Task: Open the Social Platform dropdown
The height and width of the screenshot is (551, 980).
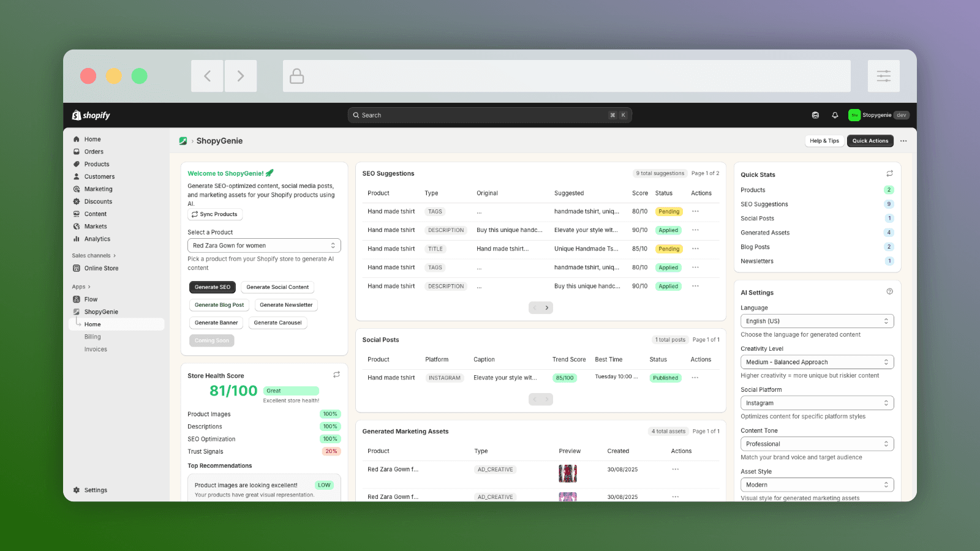Action: coord(817,403)
